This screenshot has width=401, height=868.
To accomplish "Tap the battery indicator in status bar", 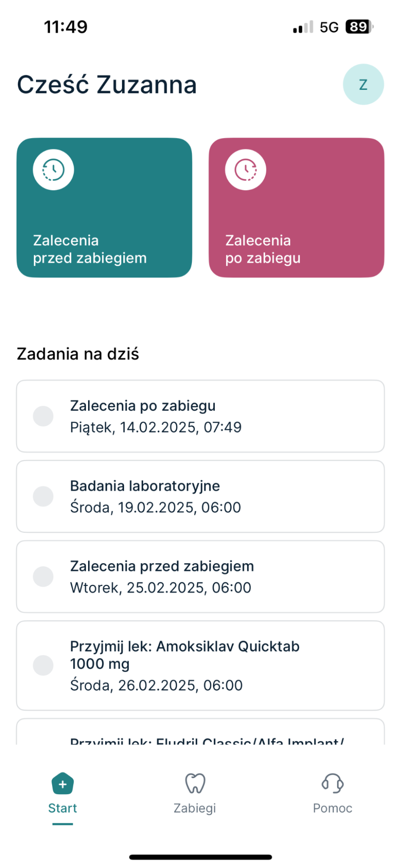I will tap(359, 27).
